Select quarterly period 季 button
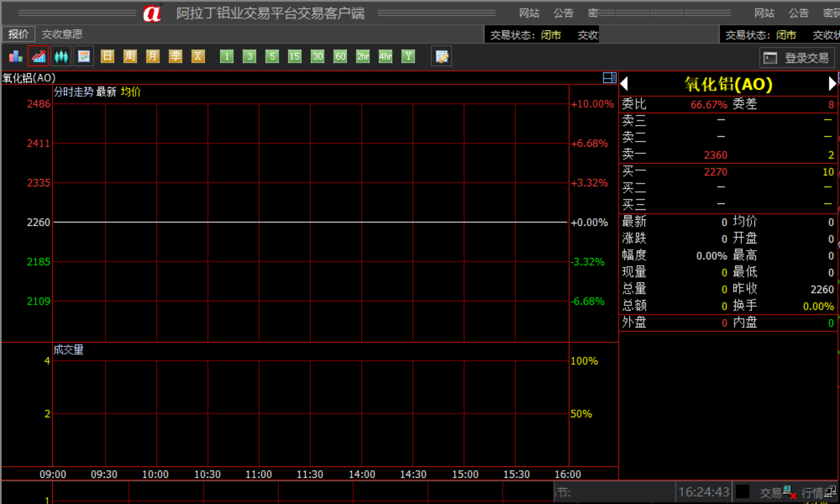840x504 pixels. coord(175,57)
